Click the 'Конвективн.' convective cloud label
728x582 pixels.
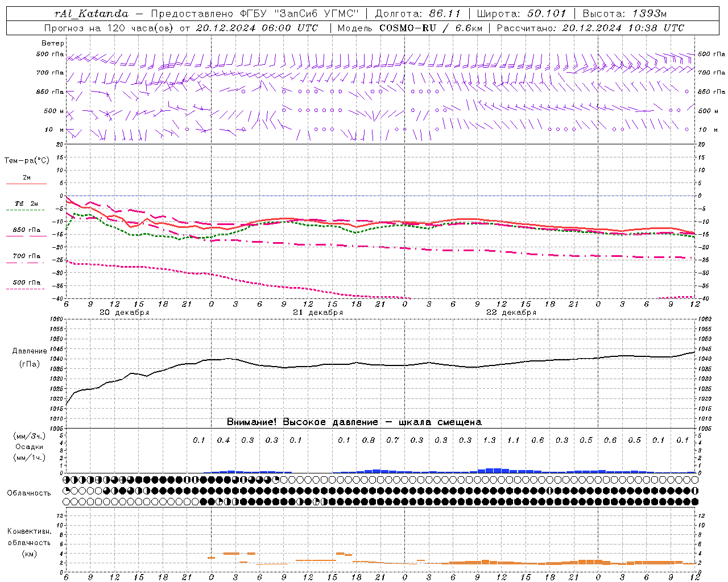click(29, 531)
